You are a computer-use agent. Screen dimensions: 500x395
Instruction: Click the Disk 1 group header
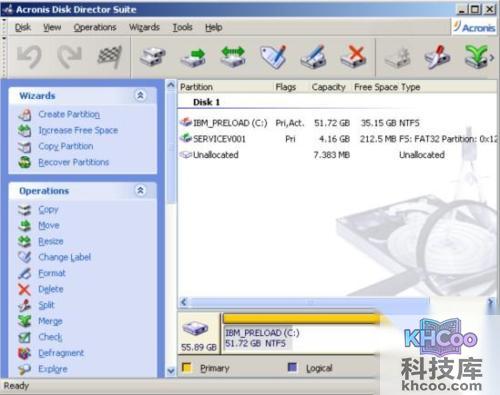point(206,102)
